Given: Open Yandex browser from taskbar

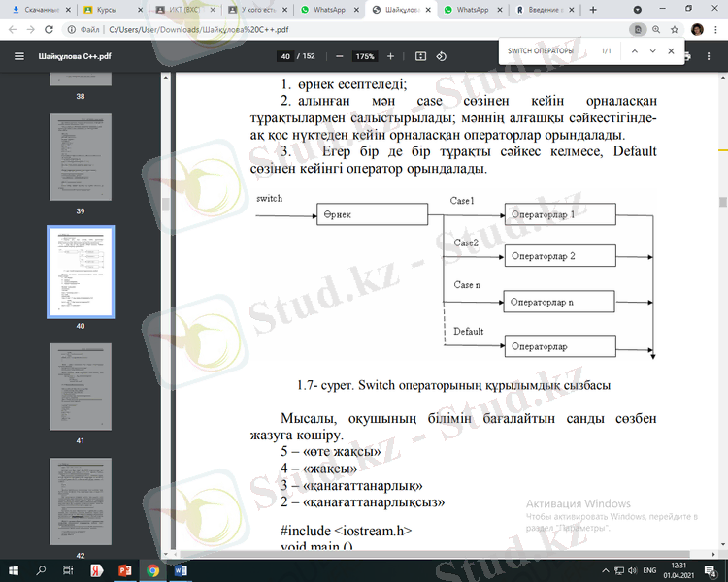Looking at the screenshot, I should (x=96, y=570).
